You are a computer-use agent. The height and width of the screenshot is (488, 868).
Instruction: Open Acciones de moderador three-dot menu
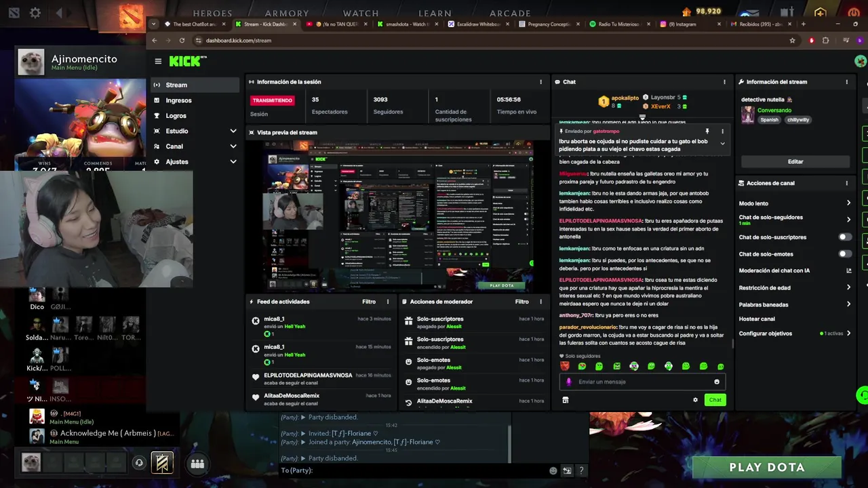(x=540, y=302)
